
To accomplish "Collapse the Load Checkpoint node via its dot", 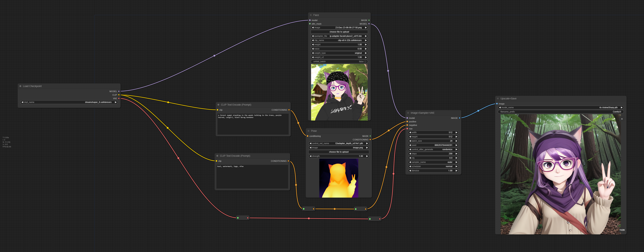I will (21, 86).
